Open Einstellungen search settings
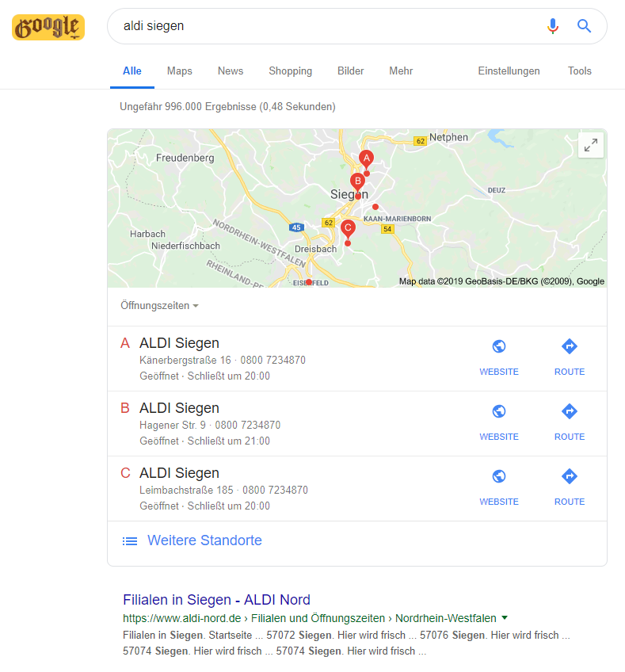The height and width of the screenshot is (672, 625). pos(509,71)
